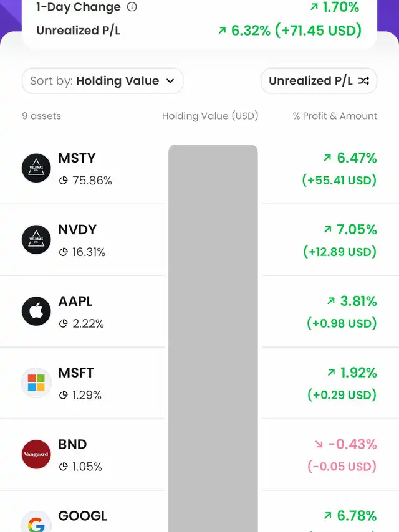Viewport: 399px width, 532px height.
Task: Tap the chevron in the Sort by selector
Action: (171, 81)
